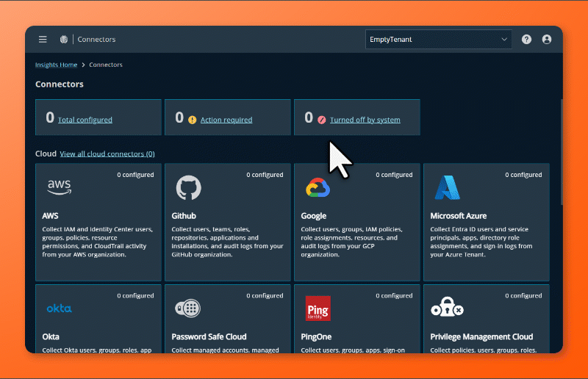The width and height of the screenshot is (588, 379).
Task: Select the Okta connector card title
Action: click(51, 336)
